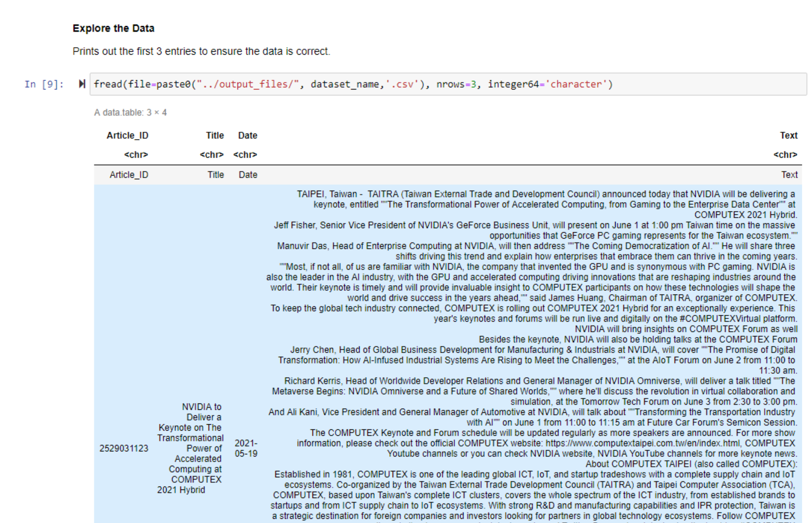The height and width of the screenshot is (523, 812).
Task: Click the line 'Besides the keynote, NVIDIA will also'
Action: pyautogui.click(x=638, y=339)
